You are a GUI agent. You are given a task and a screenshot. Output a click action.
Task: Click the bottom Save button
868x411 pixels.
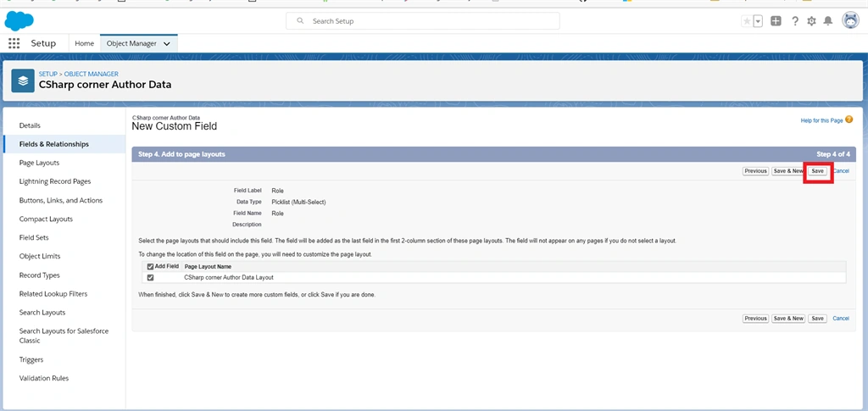click(x=818, y=318)
